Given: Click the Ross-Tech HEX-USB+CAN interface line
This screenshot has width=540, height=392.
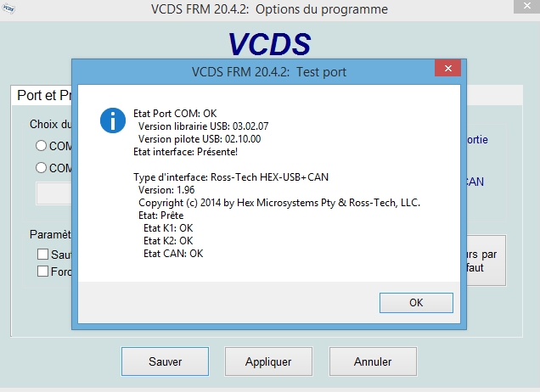Looking at the screenshot, I should (x=231, y=177).
